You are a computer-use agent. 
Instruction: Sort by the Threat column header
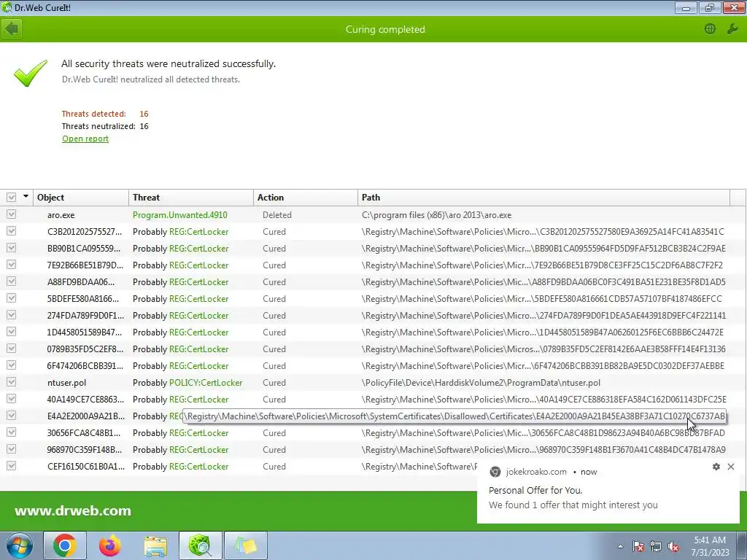pyautogui.click(x=191, y=197)
